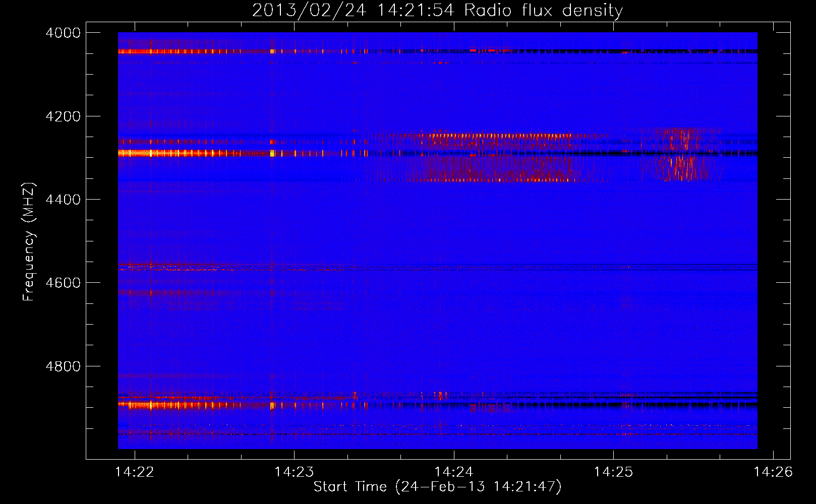Click the 14:26 time tick label
Viewport: 816px width, 504px height.
point(773,472)
